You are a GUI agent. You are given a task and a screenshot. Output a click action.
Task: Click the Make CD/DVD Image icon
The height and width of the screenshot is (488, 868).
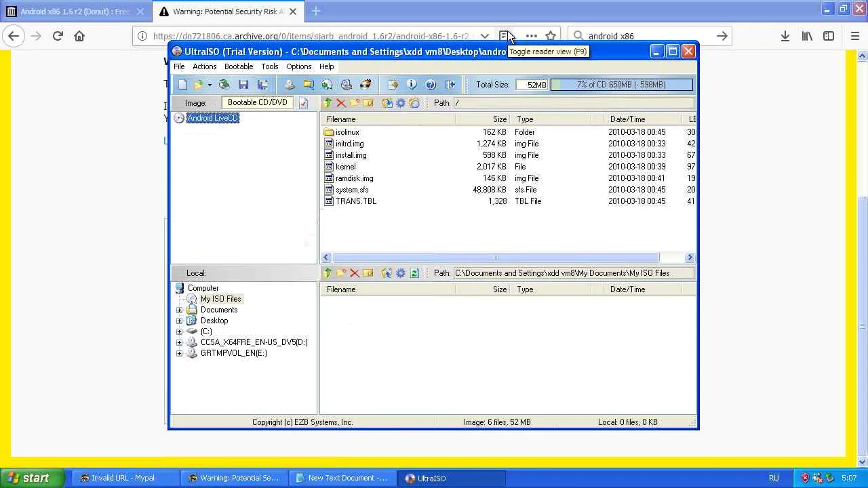(290, 85)
